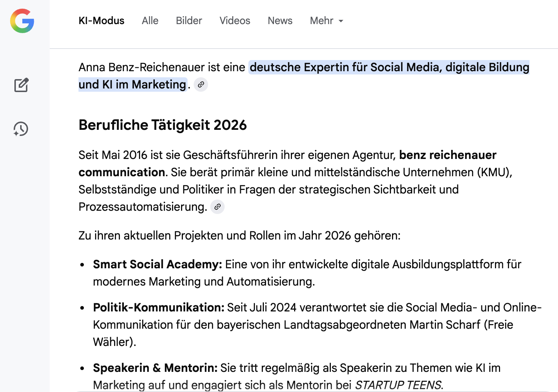Click the name 'Anna Benz-Reichenauer'

point(142,67)
